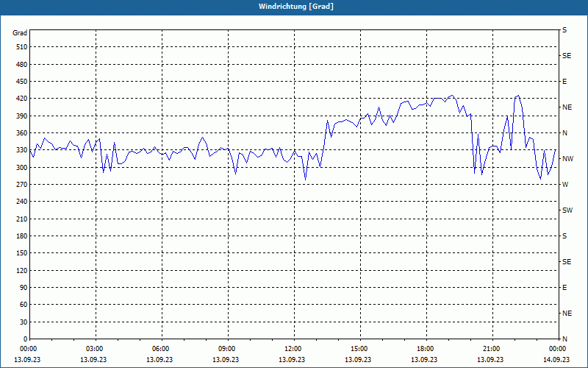Click the N compass label on 360 gridline

[564, 133]
